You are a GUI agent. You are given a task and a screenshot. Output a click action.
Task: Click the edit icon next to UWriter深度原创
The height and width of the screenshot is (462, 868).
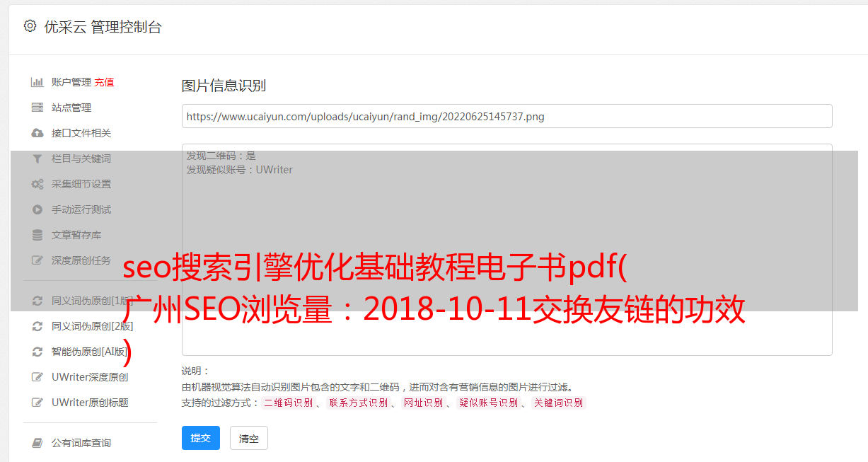tap(37, 377)
